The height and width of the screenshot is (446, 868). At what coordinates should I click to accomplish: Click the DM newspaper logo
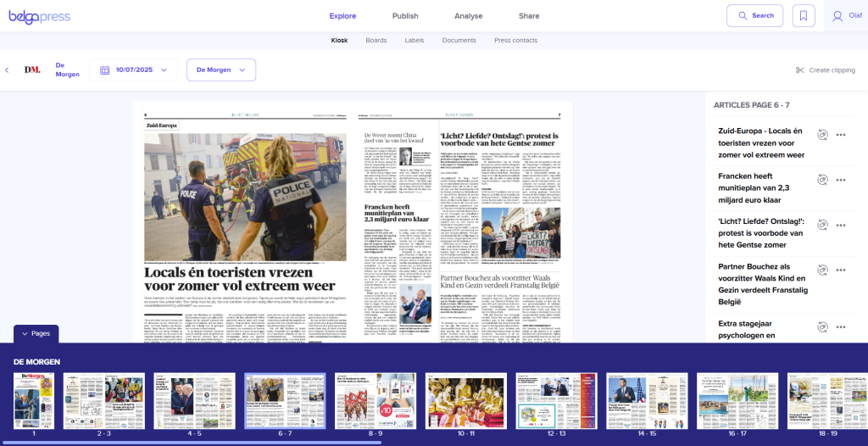coord(32,70)
